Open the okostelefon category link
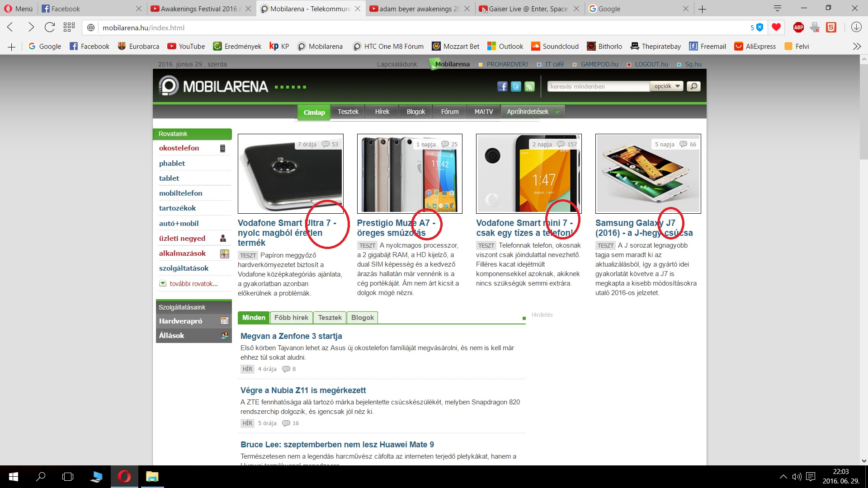The image size is (868, 488). (x=179, y=148)
